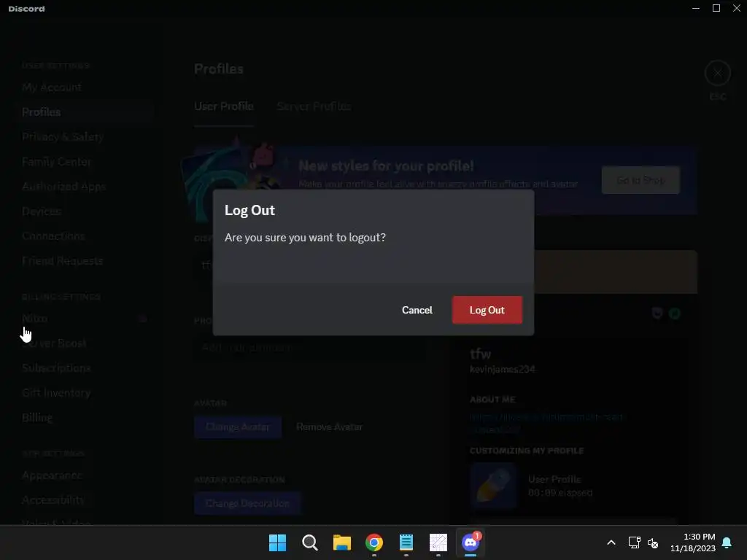Viewport: 747px width, 560px height.
Task: Open Appearance settings
Action: [x=52, y=475]
